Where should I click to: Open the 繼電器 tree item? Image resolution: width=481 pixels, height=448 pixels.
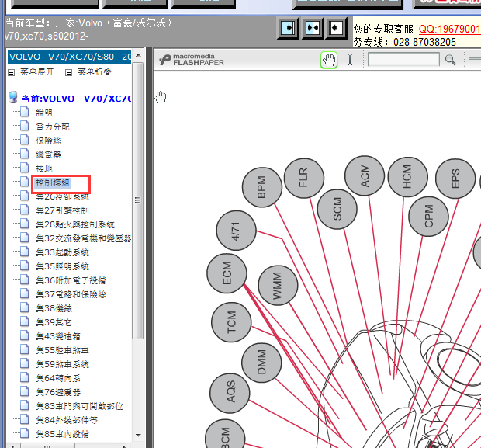pyautogui.click(x=48, y=155)
